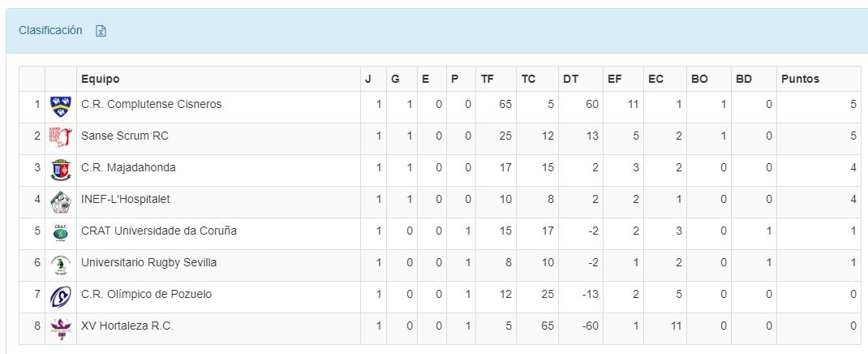Select the INEF-L'Hospitalet team name
The height and width of the screenshot is (354, 868).
(126, 199)
